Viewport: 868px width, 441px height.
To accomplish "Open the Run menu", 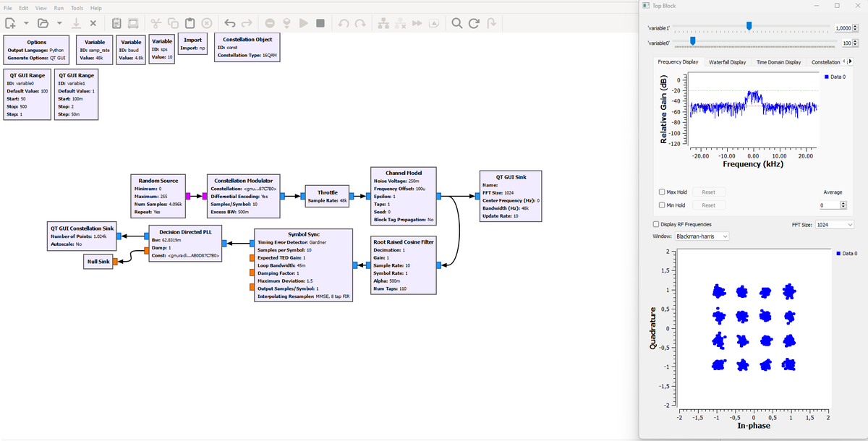I will [x=59, y=7].
